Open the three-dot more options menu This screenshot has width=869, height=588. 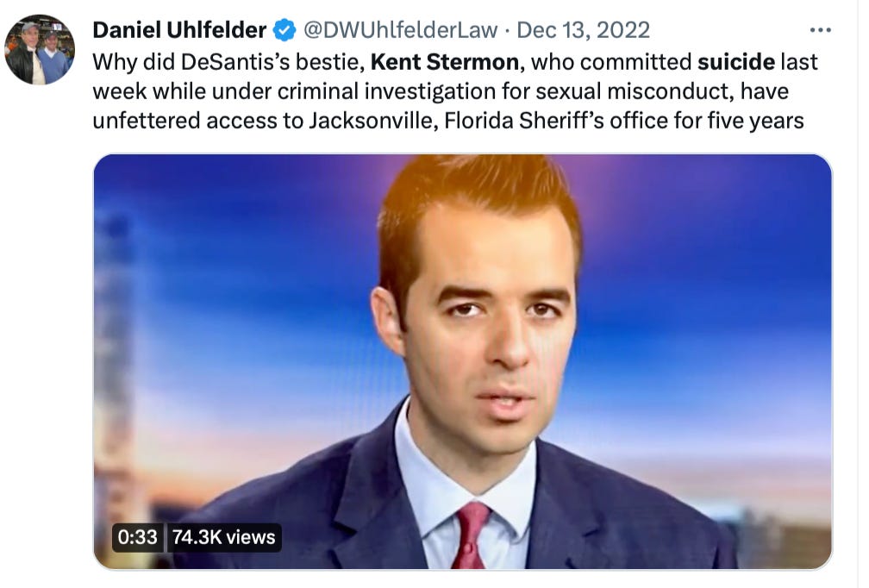pyautogui.click(x=820, y=30)
